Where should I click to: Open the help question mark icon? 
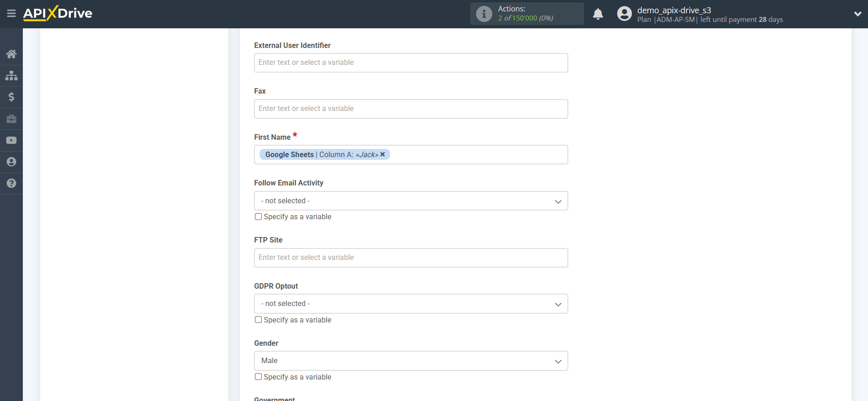coord(11,183)
